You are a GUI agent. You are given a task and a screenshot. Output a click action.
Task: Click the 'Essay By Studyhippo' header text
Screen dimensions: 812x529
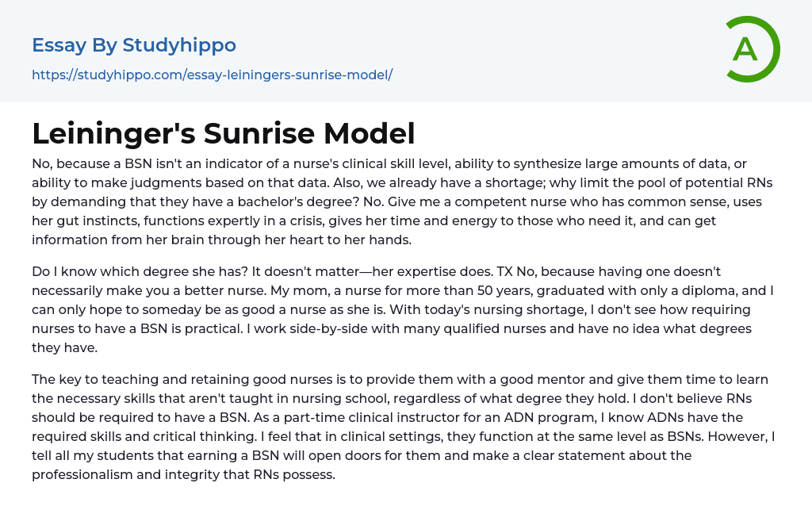pos(134,45)
